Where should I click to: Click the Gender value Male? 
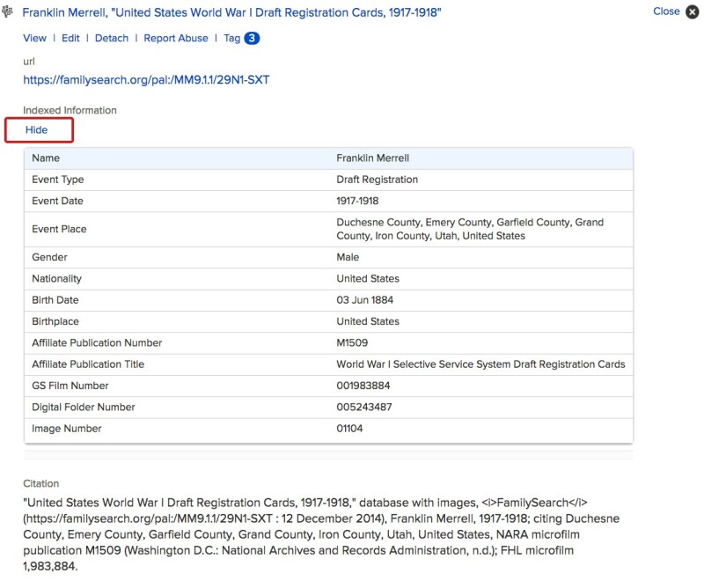pos(348,257)
